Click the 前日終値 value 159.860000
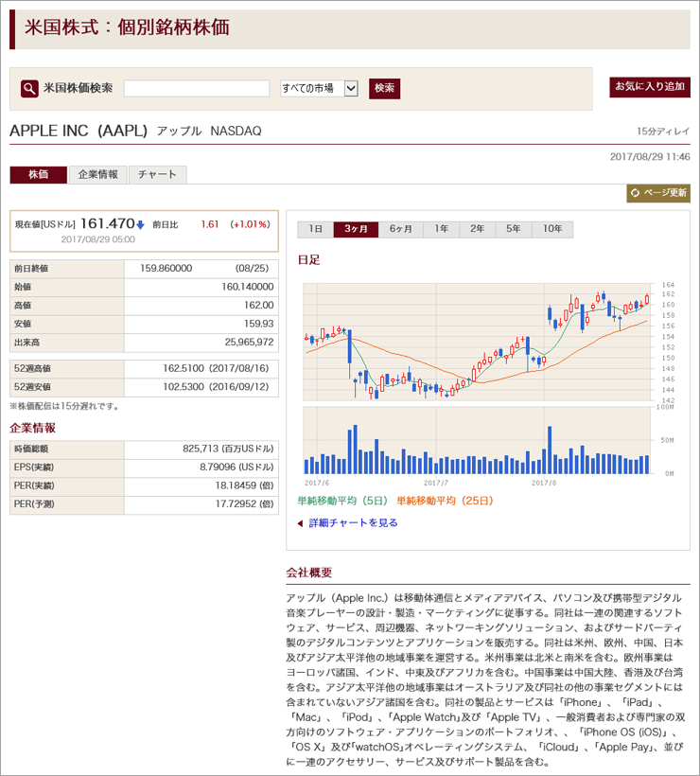The image size is (700, 776). click(166, 268)
